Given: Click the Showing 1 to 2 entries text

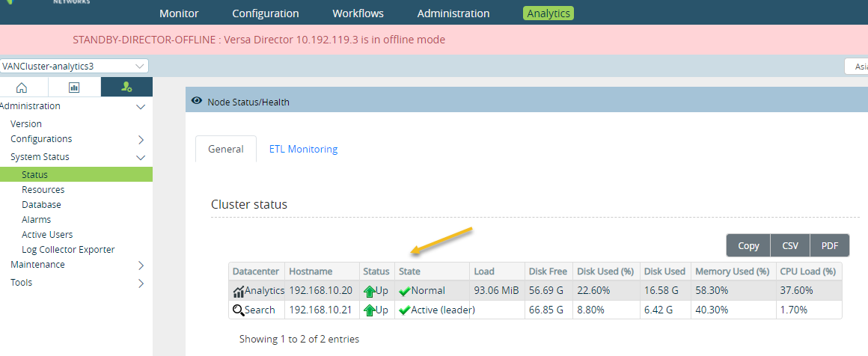Looking at the screenshot, I should (x=299, y=339).
